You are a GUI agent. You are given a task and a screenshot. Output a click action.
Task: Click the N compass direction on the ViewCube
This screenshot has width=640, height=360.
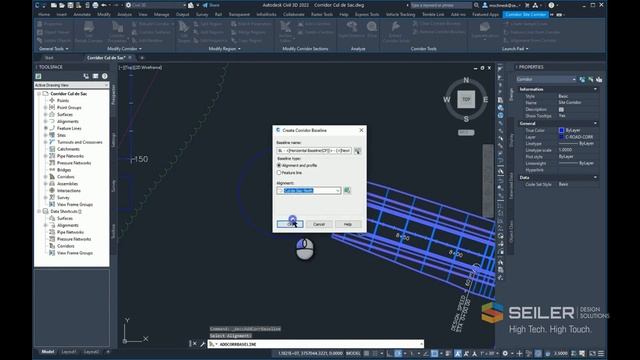coord(466,80)
